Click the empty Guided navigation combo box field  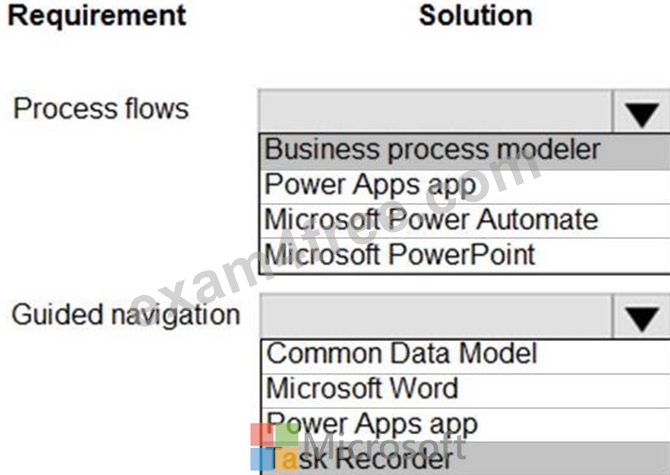click(x=435, y=316)
